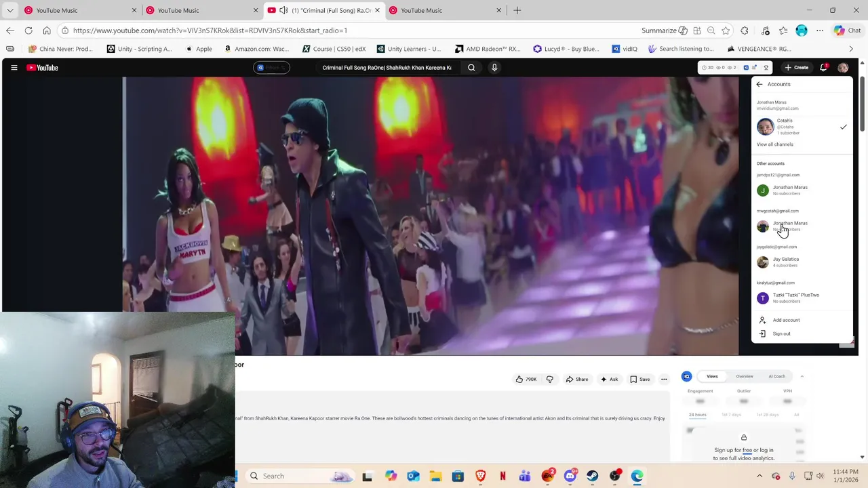This screenshot has width=868, height=488.
Task: Expand the browser tab search dropdown
Action: [x=10, y=10]
